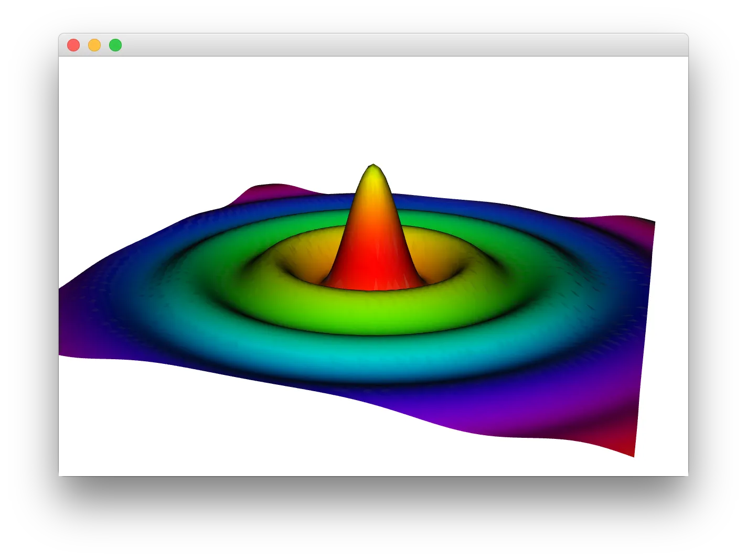Close the window with the red button

[x=73, y=45]
